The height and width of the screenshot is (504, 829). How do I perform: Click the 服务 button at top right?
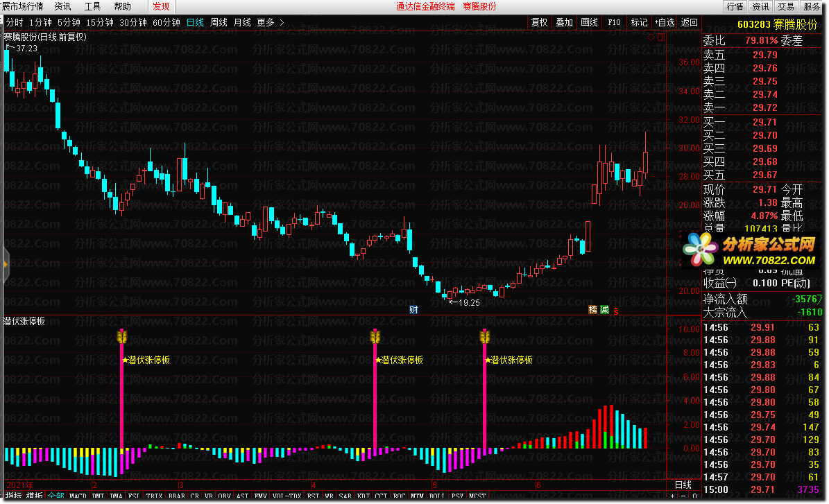pos(812,6)
